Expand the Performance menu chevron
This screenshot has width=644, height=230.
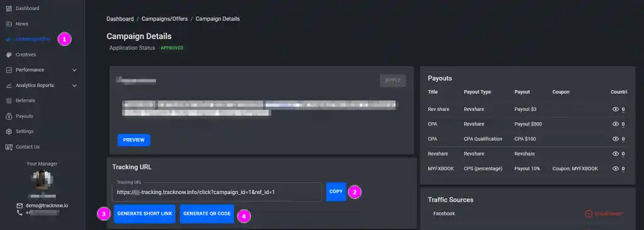coord(74,70)
